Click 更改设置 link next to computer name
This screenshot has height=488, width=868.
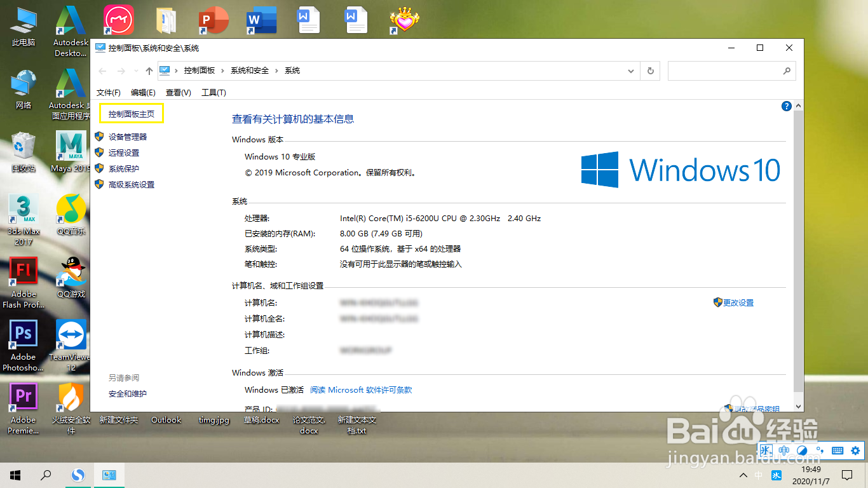[x=738, y=303]
